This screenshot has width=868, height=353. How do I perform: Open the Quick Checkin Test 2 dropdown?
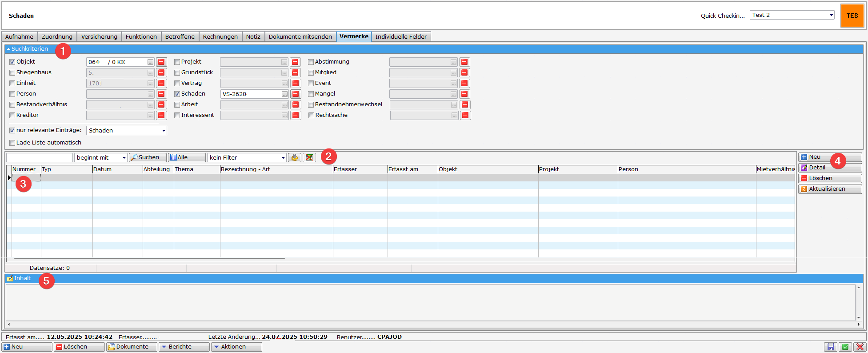(x=831, y=15)
